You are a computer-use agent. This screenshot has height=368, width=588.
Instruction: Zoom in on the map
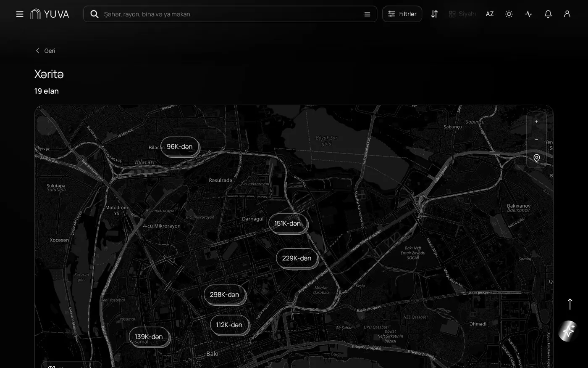(536, 122)
